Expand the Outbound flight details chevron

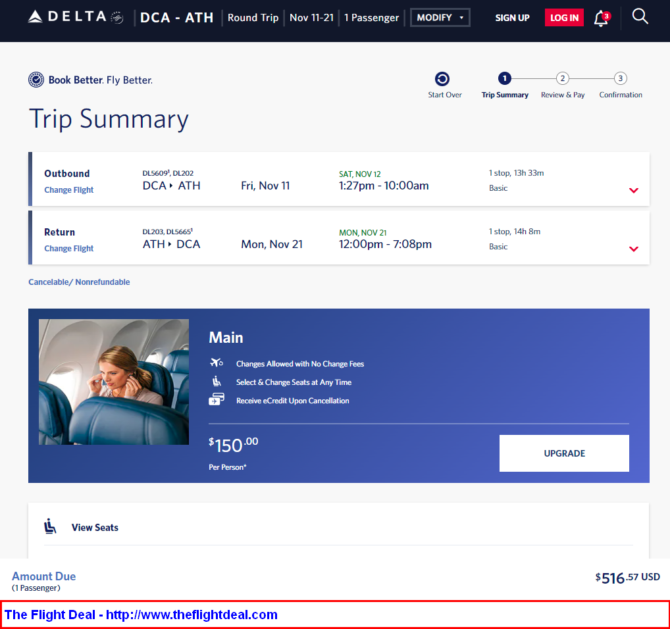[x=634, y=190]
